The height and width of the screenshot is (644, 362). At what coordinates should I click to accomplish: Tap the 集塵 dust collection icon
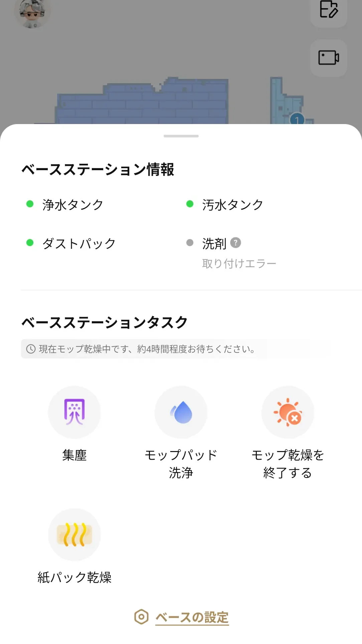pos(74,412)
